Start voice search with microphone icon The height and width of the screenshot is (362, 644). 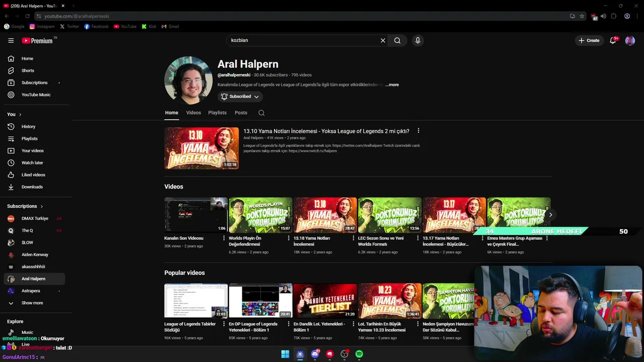coord(418,41)
